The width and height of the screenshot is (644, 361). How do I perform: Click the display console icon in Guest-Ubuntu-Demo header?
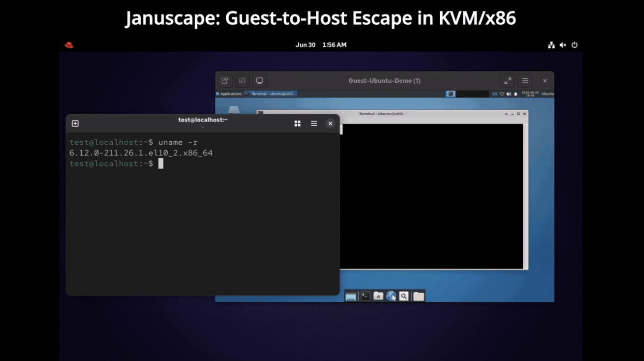[260, 81]
